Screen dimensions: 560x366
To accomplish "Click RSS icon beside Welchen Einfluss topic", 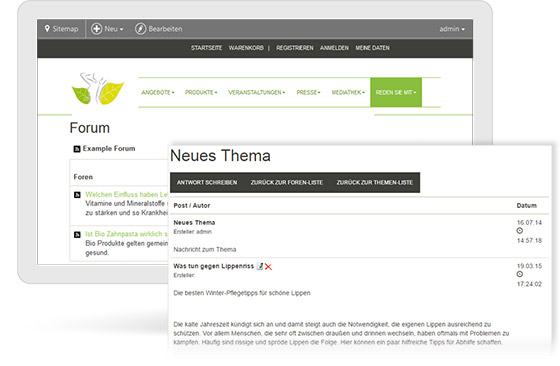I will click(77, 195).
